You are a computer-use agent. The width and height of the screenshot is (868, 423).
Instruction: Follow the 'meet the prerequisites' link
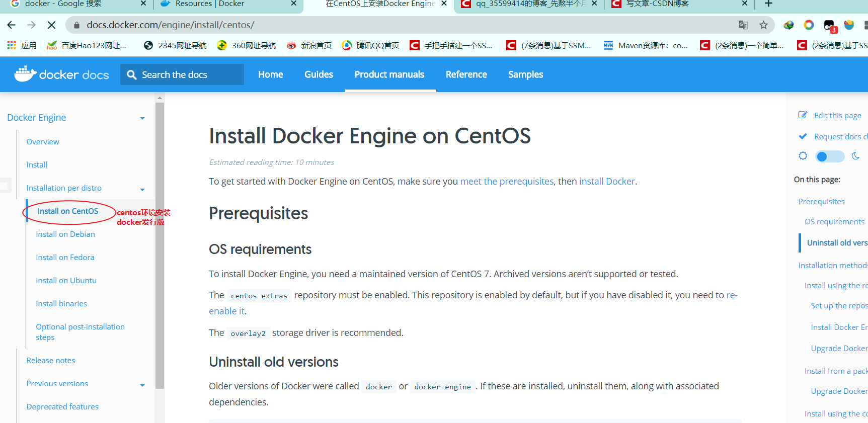(507, 181)
